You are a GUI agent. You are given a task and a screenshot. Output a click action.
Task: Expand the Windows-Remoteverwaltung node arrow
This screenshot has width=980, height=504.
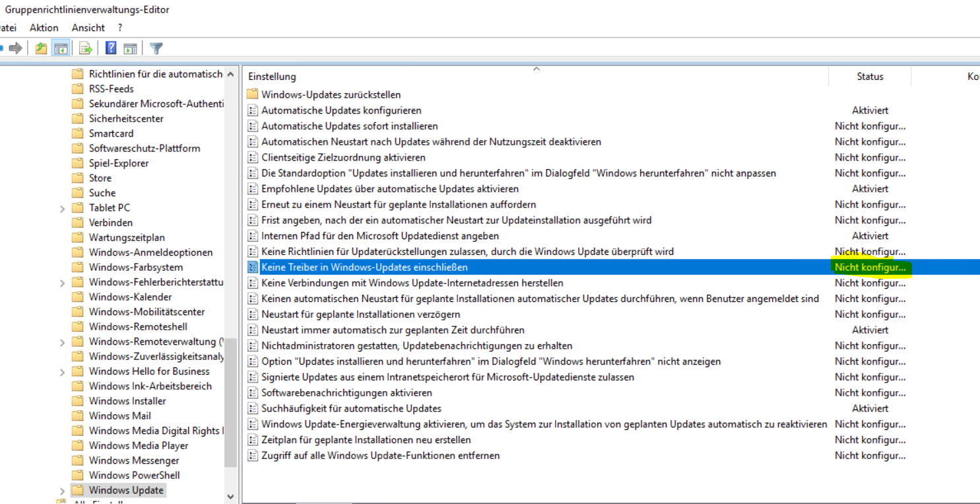tap(63, 342)
